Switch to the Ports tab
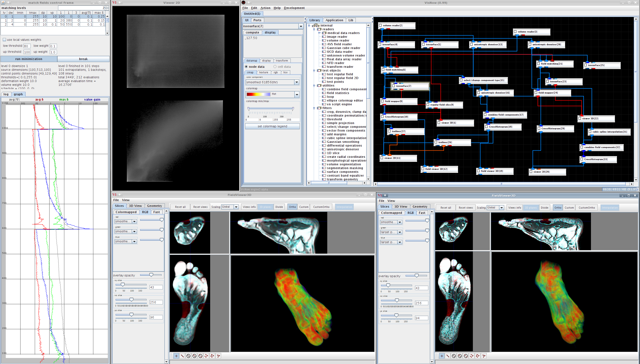 coord(257,20)
